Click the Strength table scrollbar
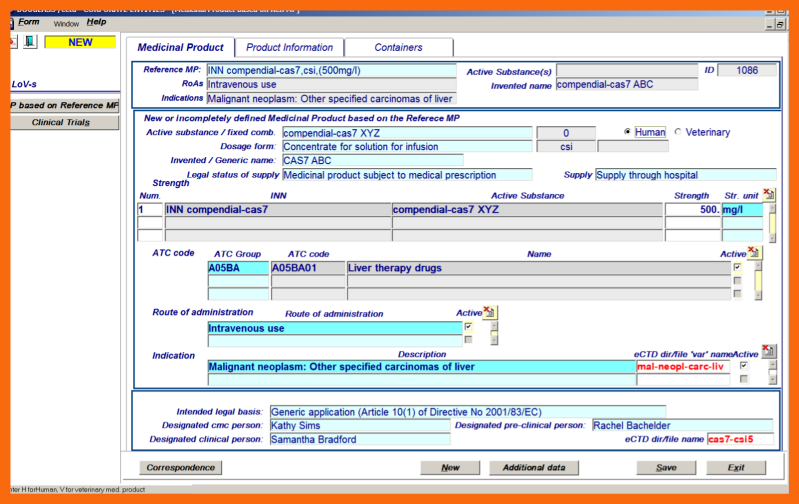This screenshot has width=799, height=504. [772, 223]
